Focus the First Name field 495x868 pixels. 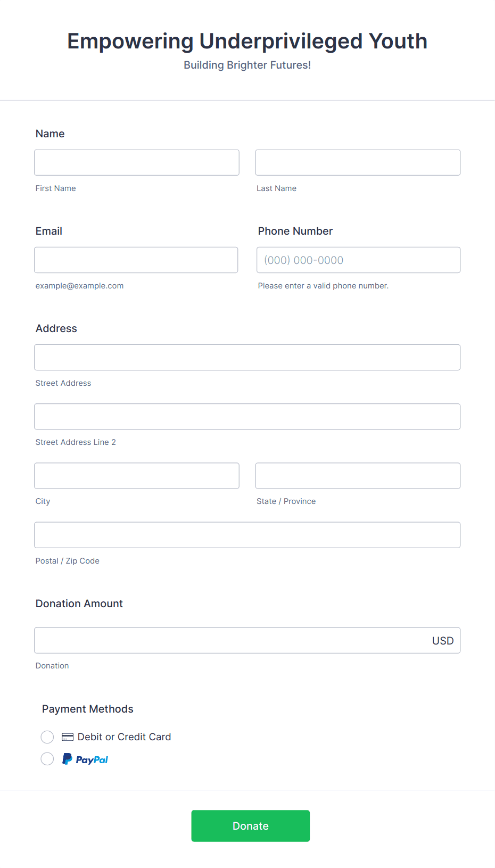137,162
